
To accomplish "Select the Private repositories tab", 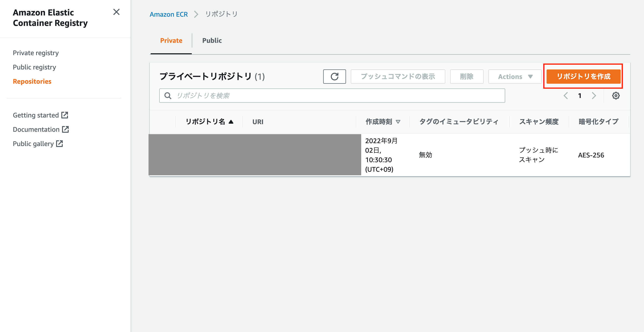I will pyautogui.click(x=171, y=40).
